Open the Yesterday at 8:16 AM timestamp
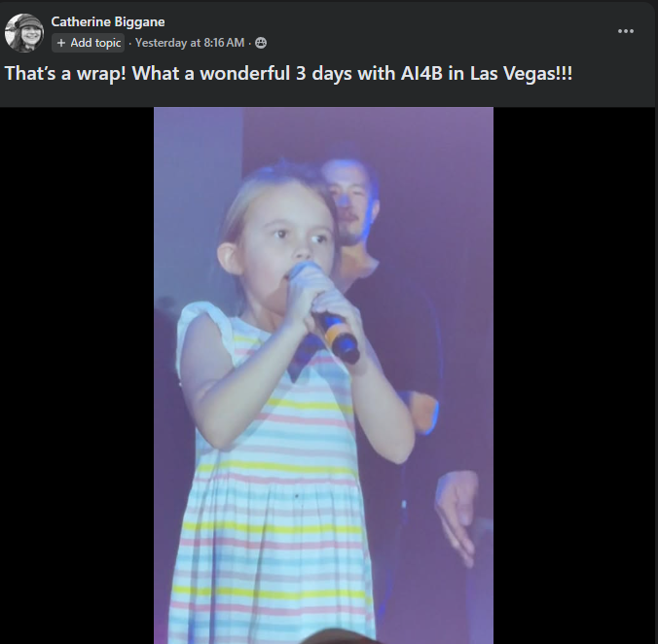658x644 pixels. click(x=190, y=43)
